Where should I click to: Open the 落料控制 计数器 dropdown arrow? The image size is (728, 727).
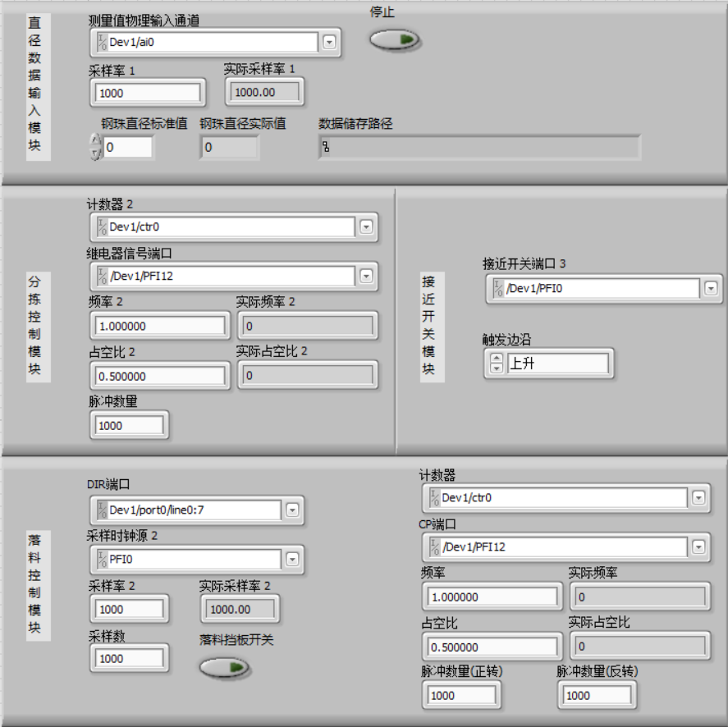pos(698,498)
